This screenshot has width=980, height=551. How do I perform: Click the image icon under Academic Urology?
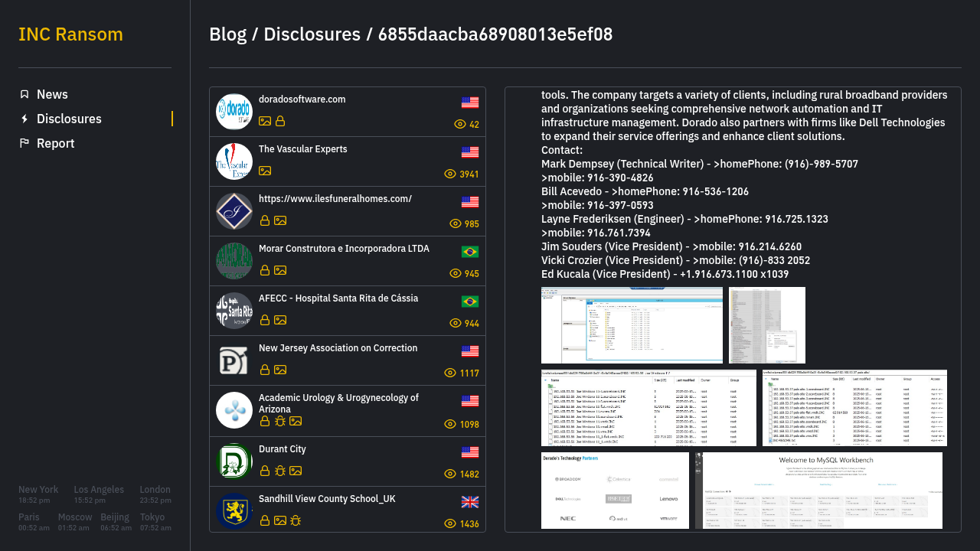point(296,421)
